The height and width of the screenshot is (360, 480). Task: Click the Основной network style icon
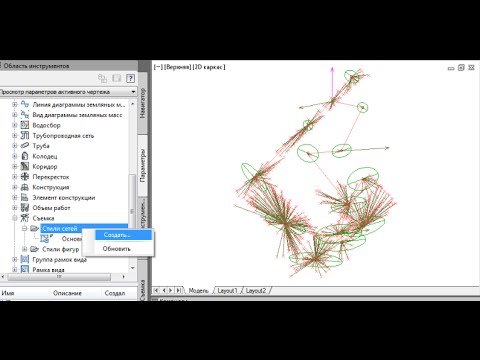pos(45,238)
